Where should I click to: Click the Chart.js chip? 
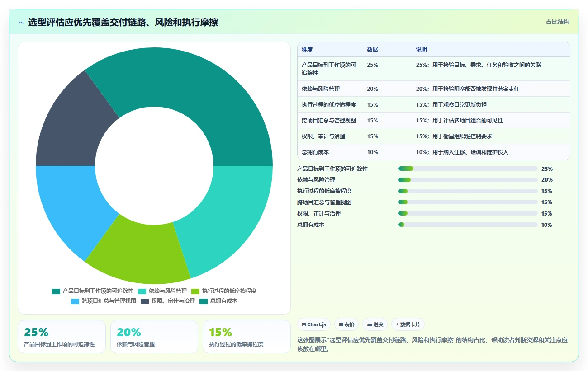click(314, 324)
